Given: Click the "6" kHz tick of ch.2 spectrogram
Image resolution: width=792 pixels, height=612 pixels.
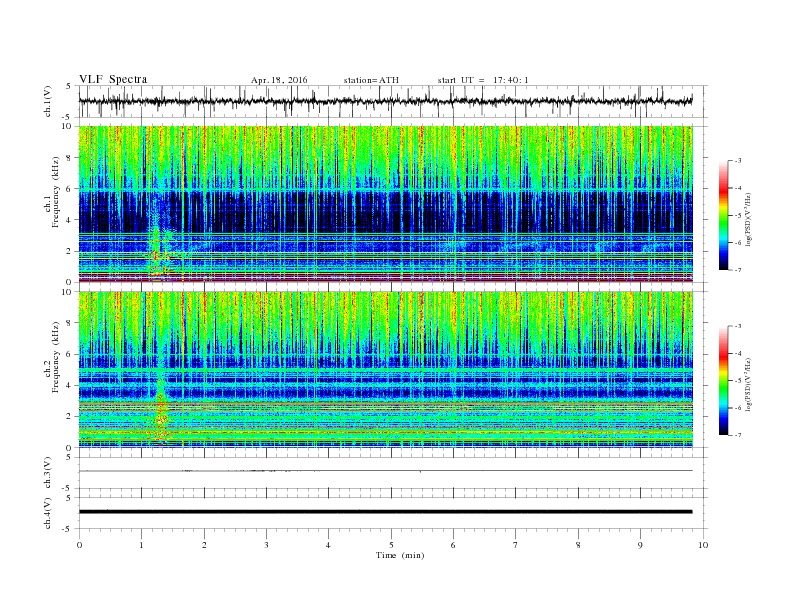Looking at the screenshot, I should (70, 354).
